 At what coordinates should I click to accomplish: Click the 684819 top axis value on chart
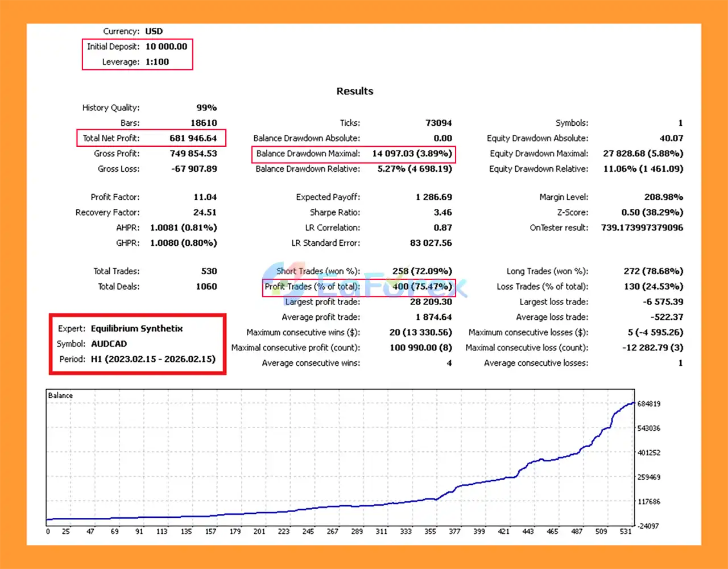[x=648, y=404]
